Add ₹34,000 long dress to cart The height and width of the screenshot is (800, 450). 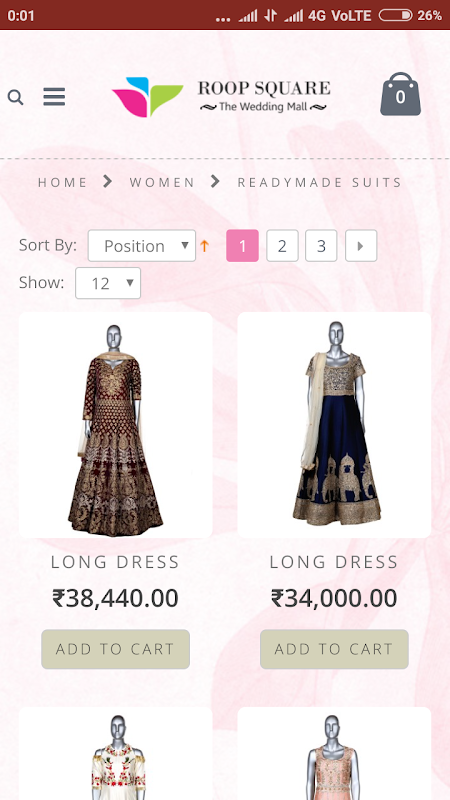(334, 649)
